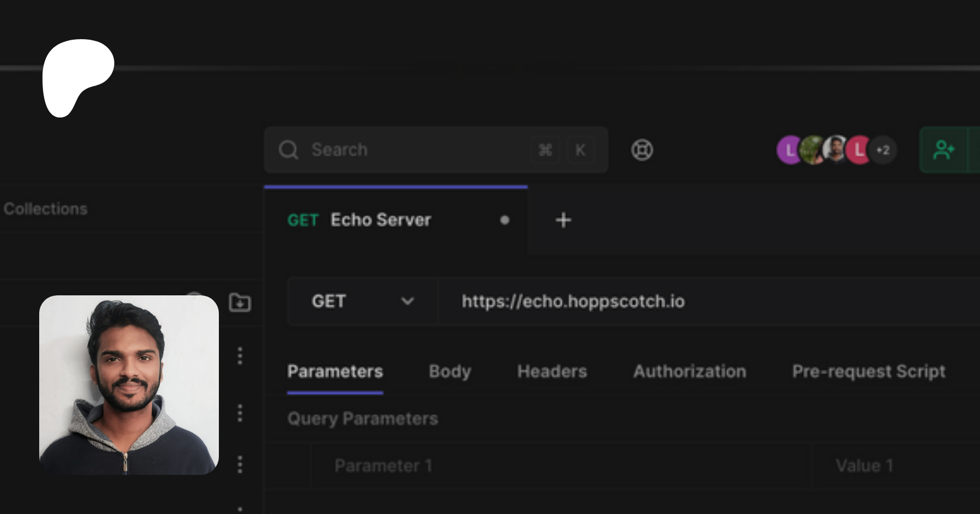
Task: Switch to the Authorization tab
Action: tap(689, 371)
